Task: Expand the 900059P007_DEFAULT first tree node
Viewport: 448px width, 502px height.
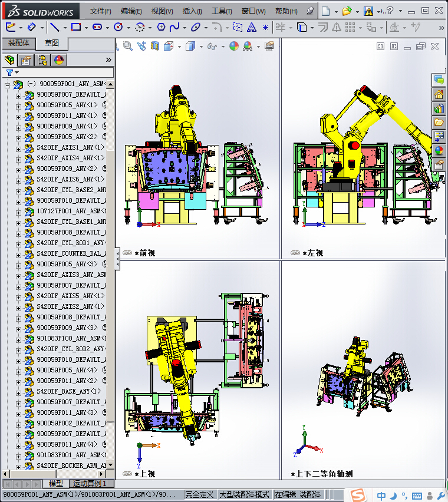Action: (x=18, y=95)
